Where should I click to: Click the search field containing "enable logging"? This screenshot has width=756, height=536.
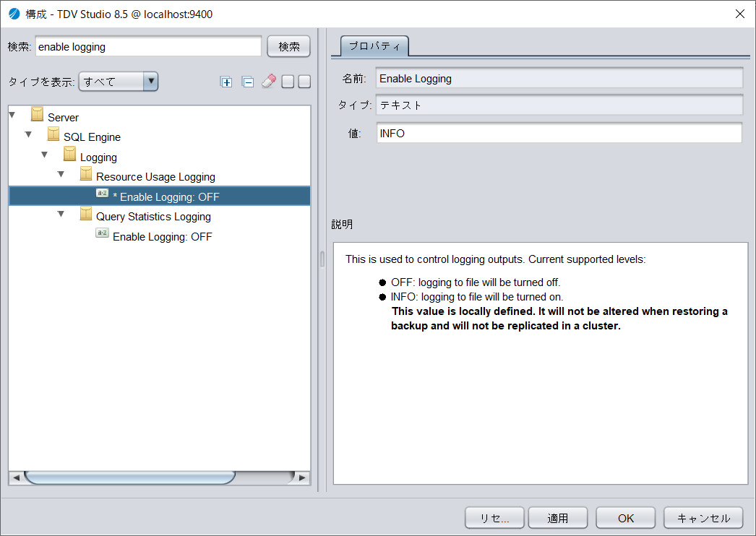tap(148, 47)
